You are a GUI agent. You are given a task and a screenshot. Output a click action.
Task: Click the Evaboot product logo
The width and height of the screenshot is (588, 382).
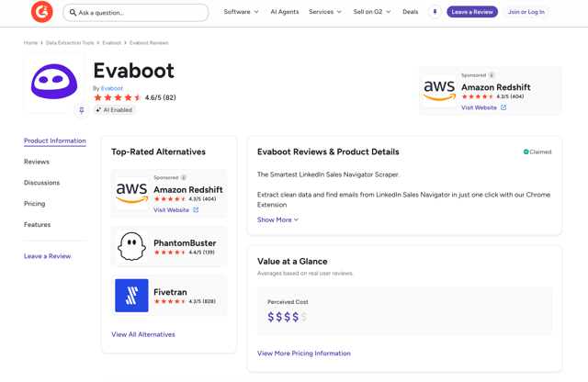(x=54, y=82)
